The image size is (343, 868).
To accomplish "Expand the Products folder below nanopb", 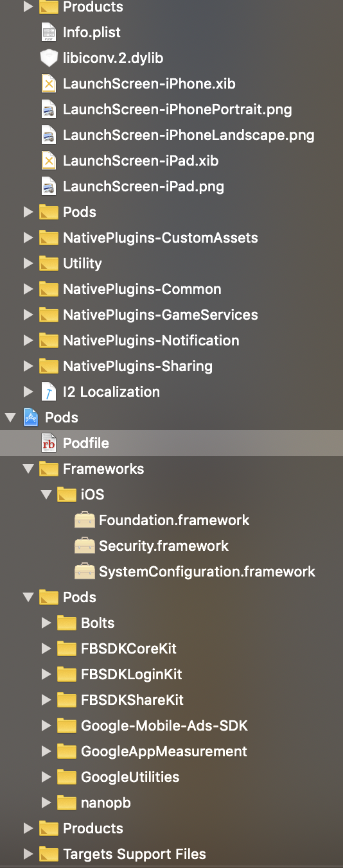I will tap(28, 828).
